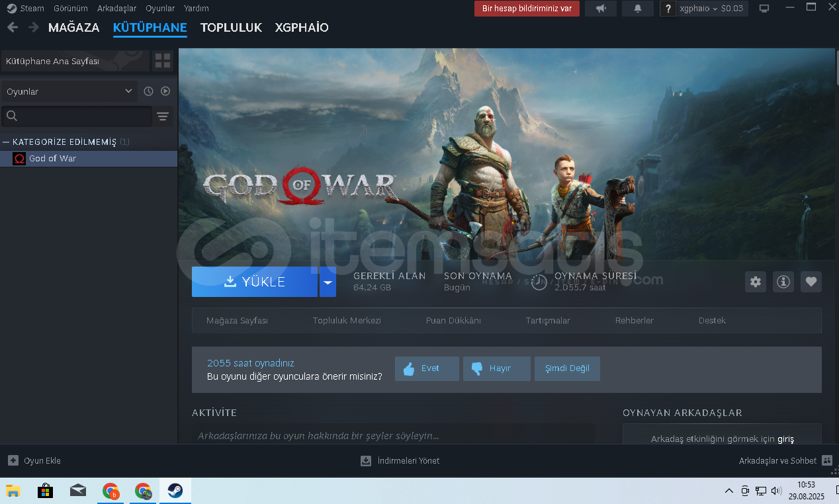Open the volume icon in system tray
This screenshot has width=839, height=504.
(x=776, y=491)
